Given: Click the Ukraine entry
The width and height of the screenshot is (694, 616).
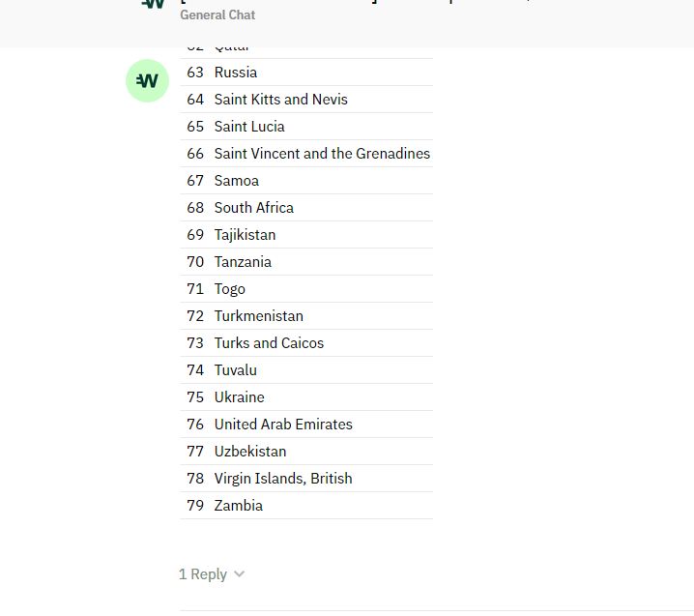Looking at the screenshot, I should (239, 397).
